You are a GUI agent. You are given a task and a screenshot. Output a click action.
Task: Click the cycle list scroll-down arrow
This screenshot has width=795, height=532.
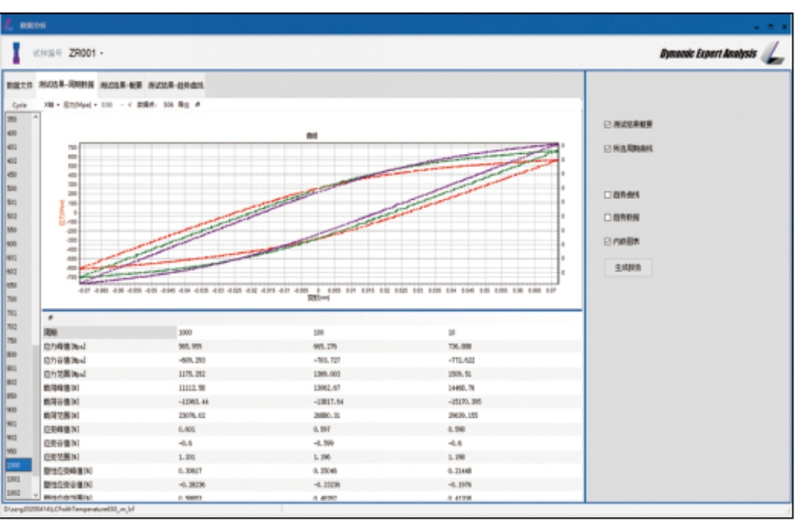pyautogui.click(x=35, y=495)
